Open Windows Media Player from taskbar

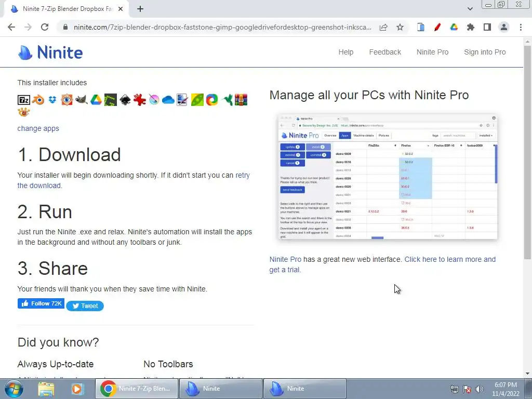(77, 389)
